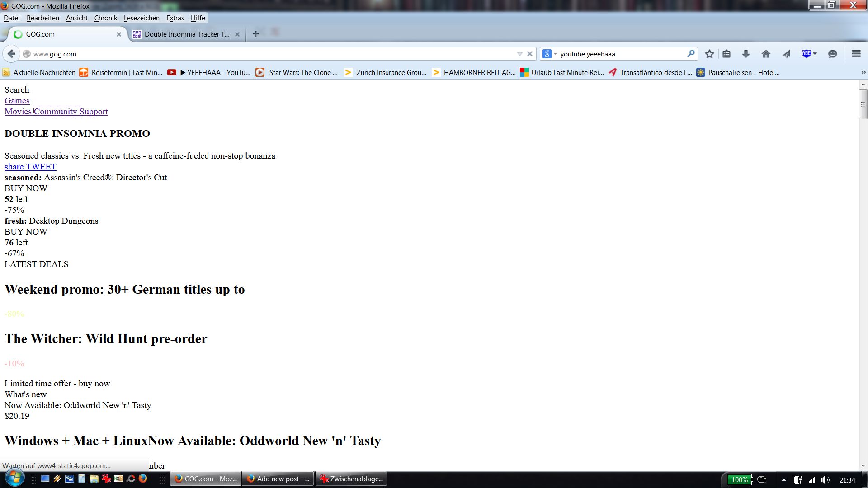Open Aktuelle Nachrichten bookmark
Viewport: 868px width, 488px height.
point(39,72)
